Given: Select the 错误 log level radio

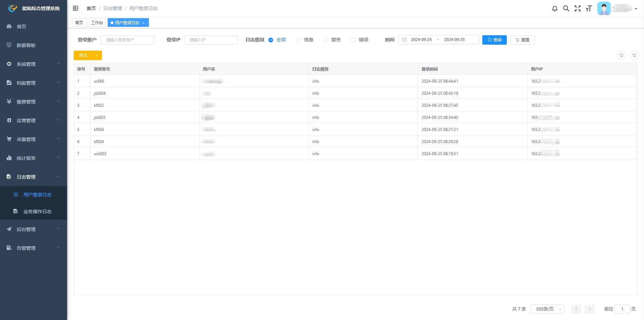Looking at the screenshot, I should [x=353, y=40].
